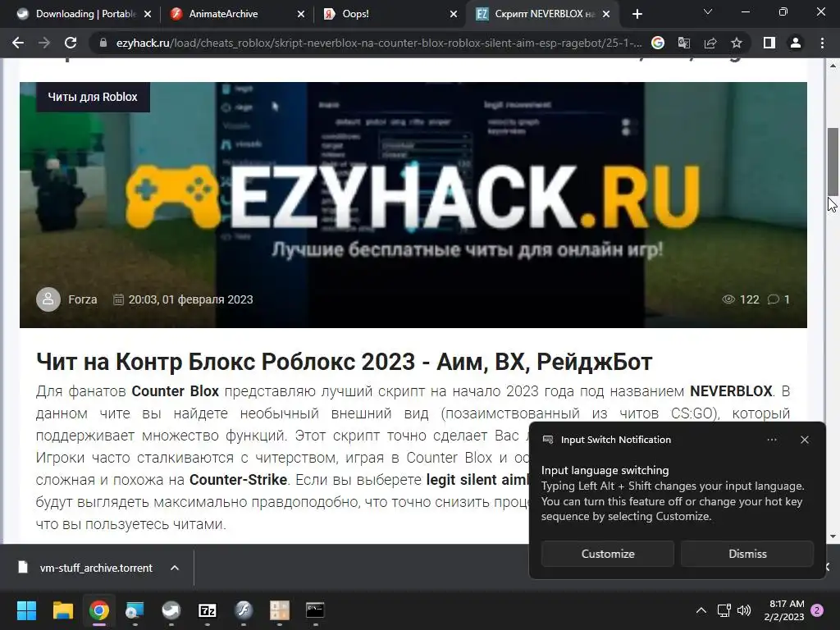Click the scrollbar down arrow
The height and width of the screenshot is (630, 840).
point(833,536)
